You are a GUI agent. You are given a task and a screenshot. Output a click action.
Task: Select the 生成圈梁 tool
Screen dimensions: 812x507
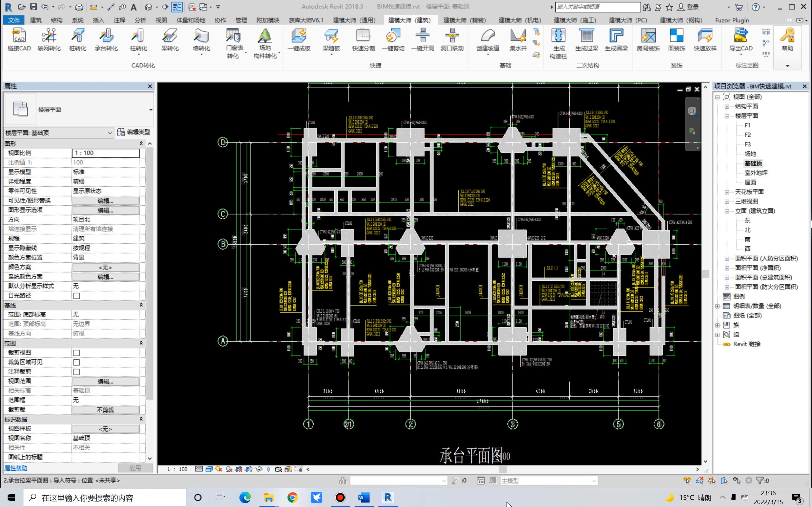tap(616, 40)
